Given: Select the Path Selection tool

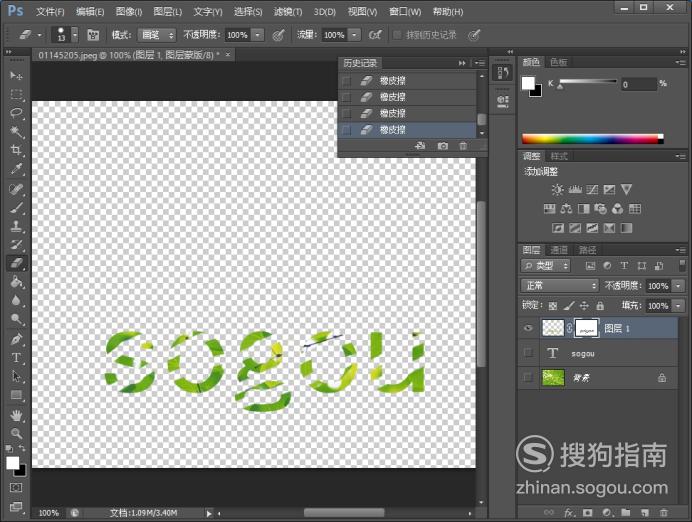Looking at the screenshot, I should pyautogui.click(x=16, y=376).
